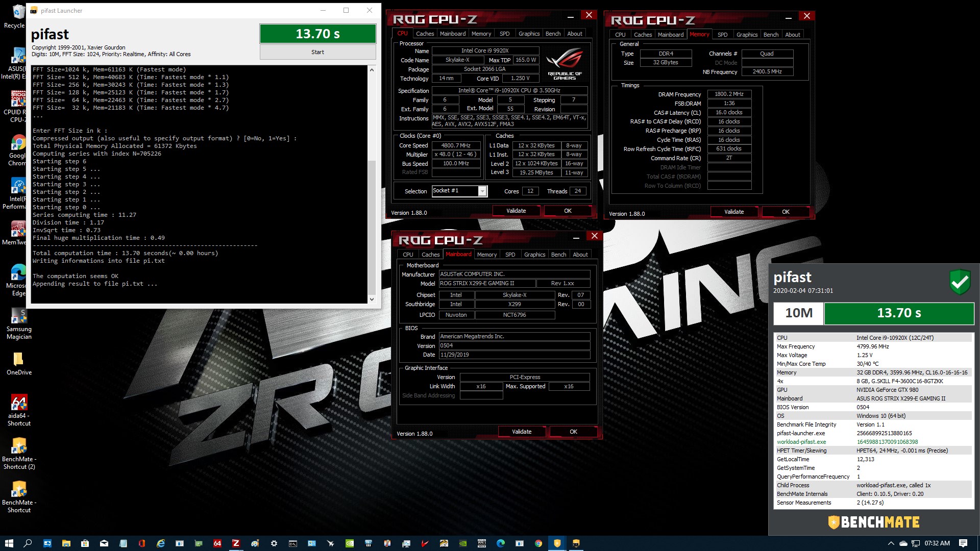Viewport: 980px width, 551px height.
Task: Open the BenchMate - Shortcut (2) desktop icon
Action: (19, 454)
